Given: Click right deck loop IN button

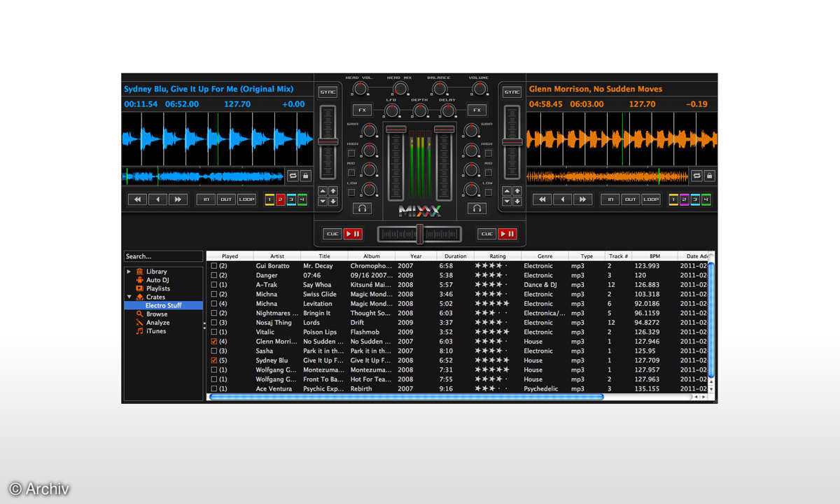Looking at the screenshot, I should point(610,199).
